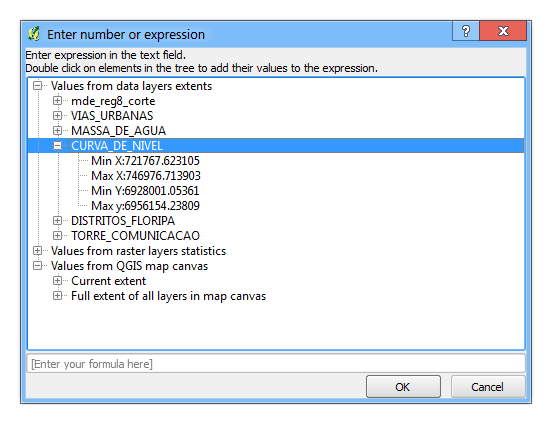This screenshot has height=424, width=552.
Task: Expand Full extent of all layers node
Action: pyautogui.click(x=57, y=295)
